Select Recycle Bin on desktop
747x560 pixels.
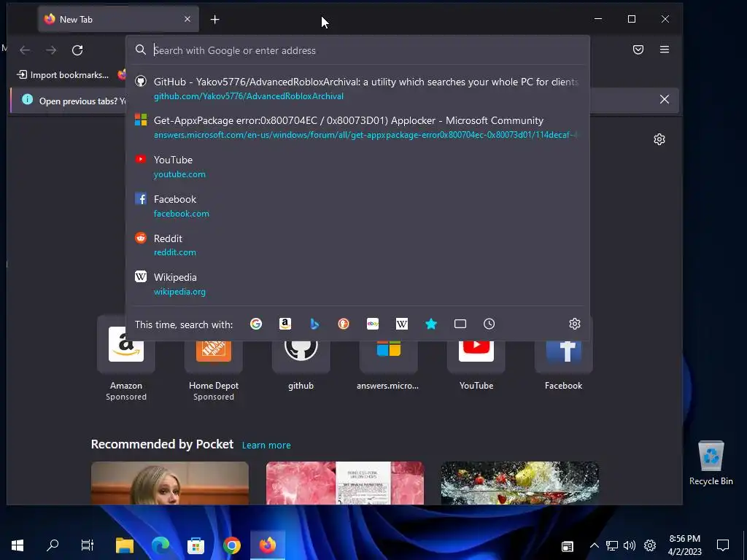711,463
